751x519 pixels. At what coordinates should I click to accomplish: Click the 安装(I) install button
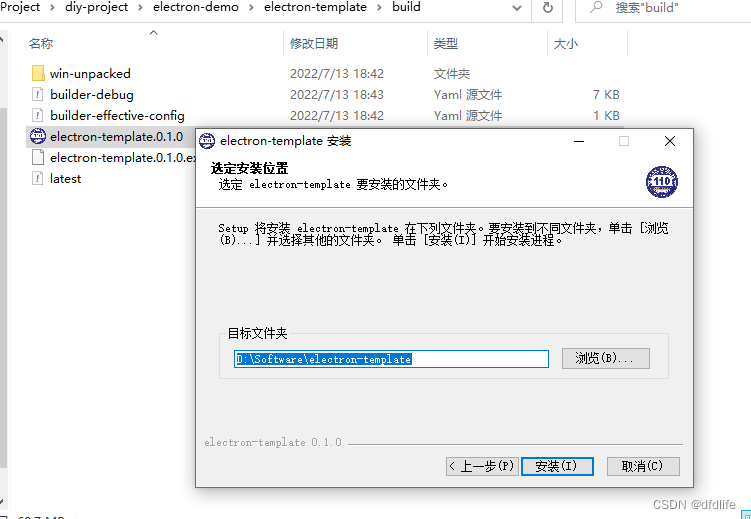(x=557, y=466)
